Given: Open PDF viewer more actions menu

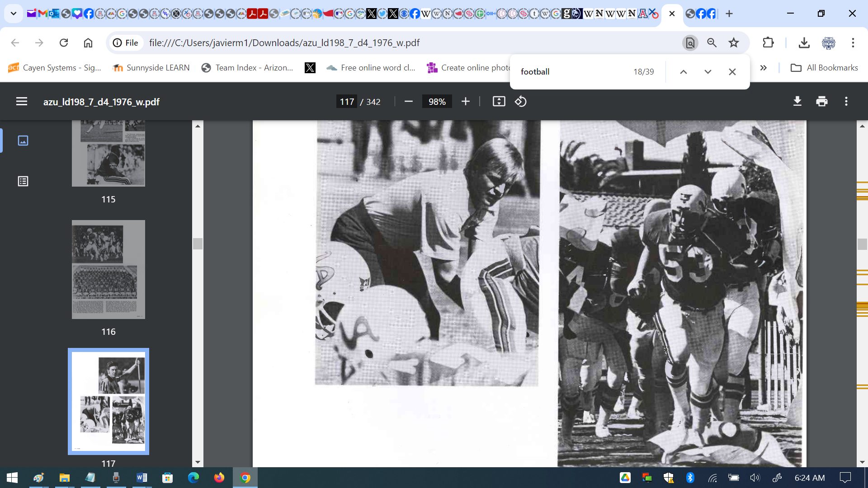Looking at the screenshot, I should pyautogui.click(x=846, y=102).
